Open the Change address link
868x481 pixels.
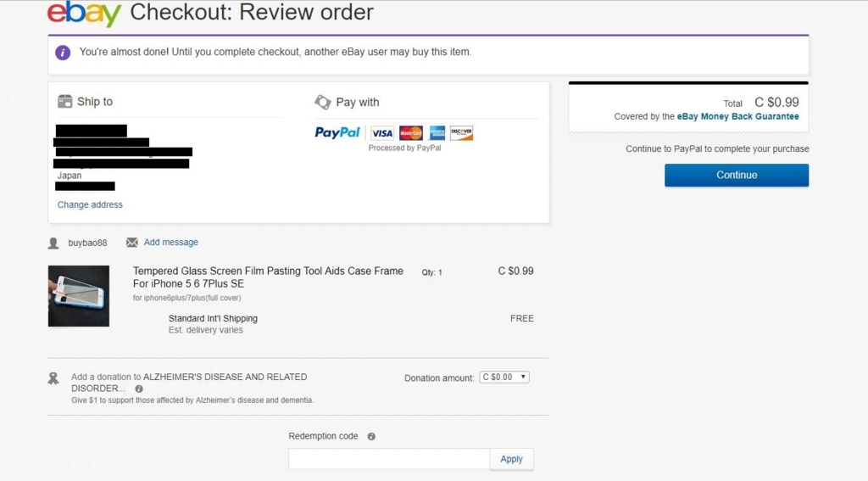tap(90, 204)
